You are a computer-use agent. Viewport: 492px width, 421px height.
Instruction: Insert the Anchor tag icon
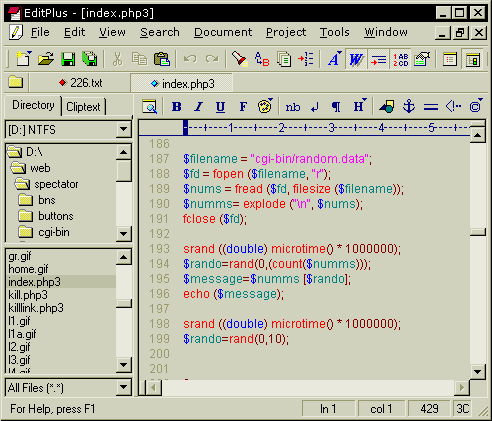tap(409, 107)
